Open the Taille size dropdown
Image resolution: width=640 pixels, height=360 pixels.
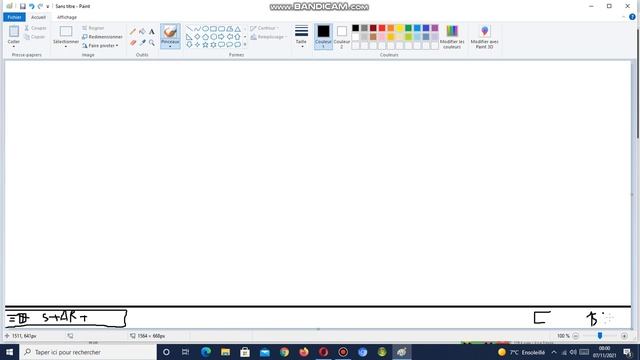coord(301,37)
